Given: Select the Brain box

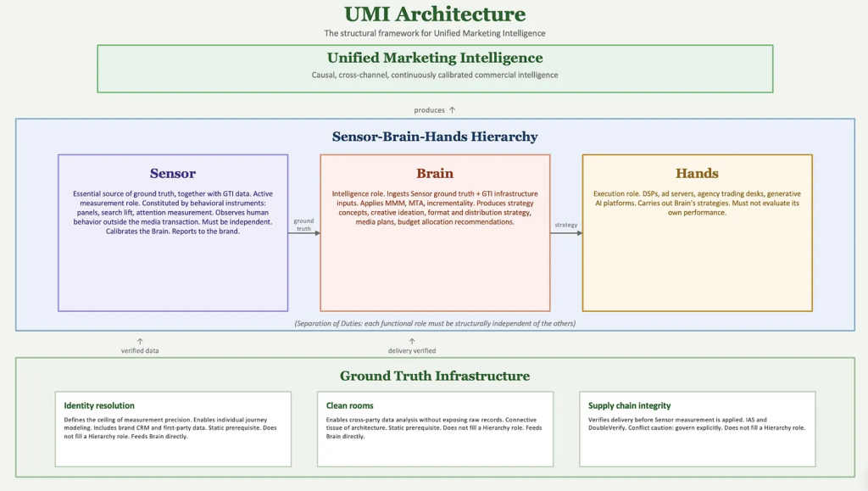Looking at the screenshot, I should pos(435,232).
